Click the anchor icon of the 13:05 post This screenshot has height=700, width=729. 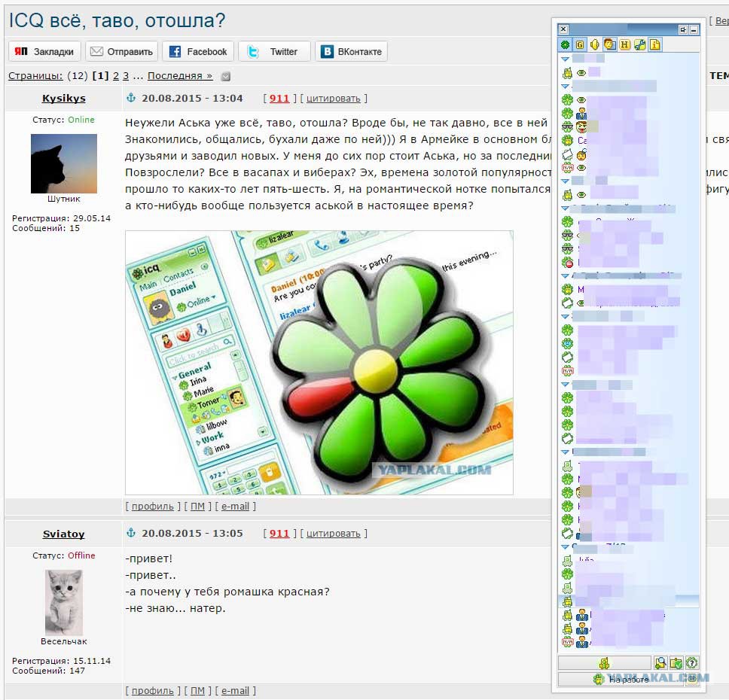tap(131, 533)
